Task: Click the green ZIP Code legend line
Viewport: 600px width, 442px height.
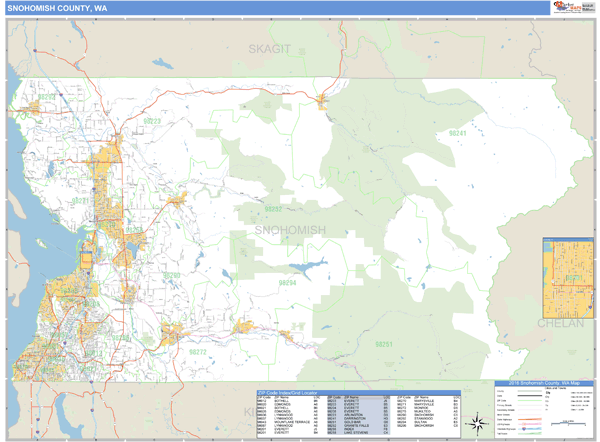Action: click(x=530, y=400)
